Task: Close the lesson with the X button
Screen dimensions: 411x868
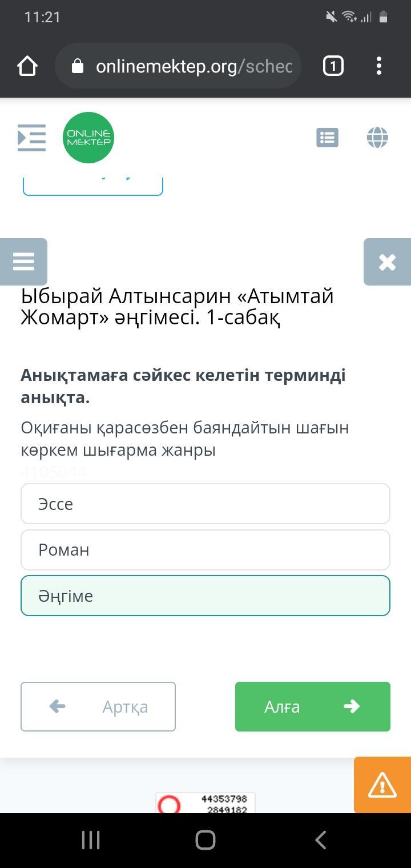Action: tap(388, 262)
